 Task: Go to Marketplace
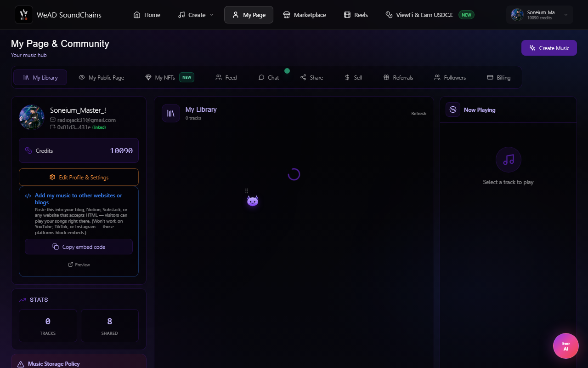[304, 15]
